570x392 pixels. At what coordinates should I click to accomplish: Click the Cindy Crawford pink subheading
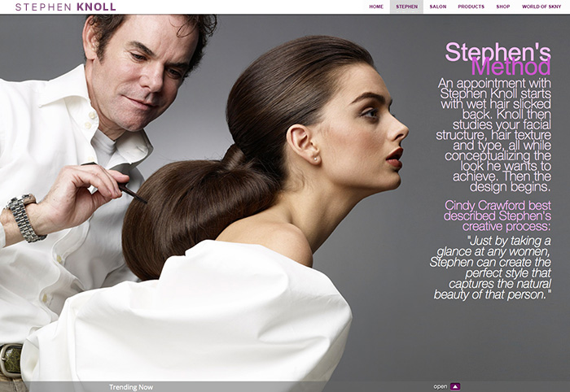click(496, 210)
